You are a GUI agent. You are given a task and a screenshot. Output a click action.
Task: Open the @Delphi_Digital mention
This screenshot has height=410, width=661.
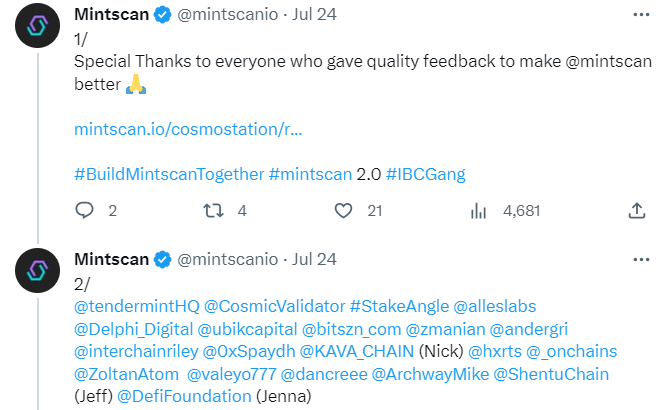(133, 327)
